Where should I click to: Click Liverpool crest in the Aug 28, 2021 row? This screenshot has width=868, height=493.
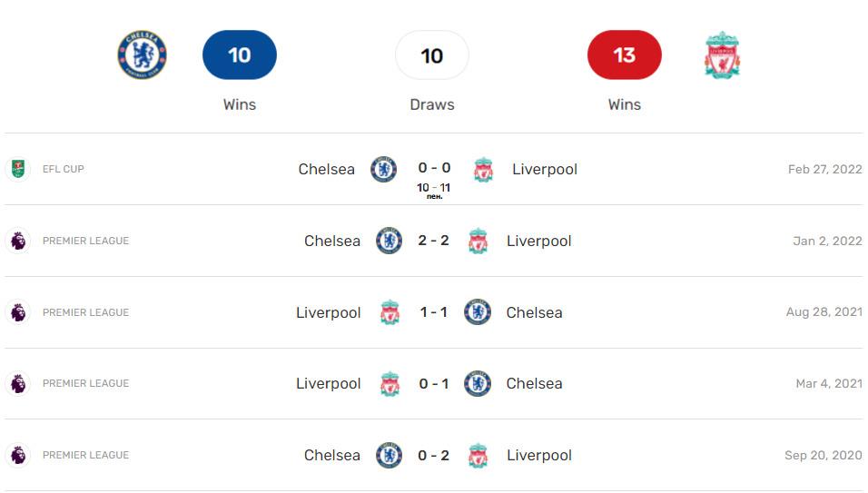click(x=390, y=312)
